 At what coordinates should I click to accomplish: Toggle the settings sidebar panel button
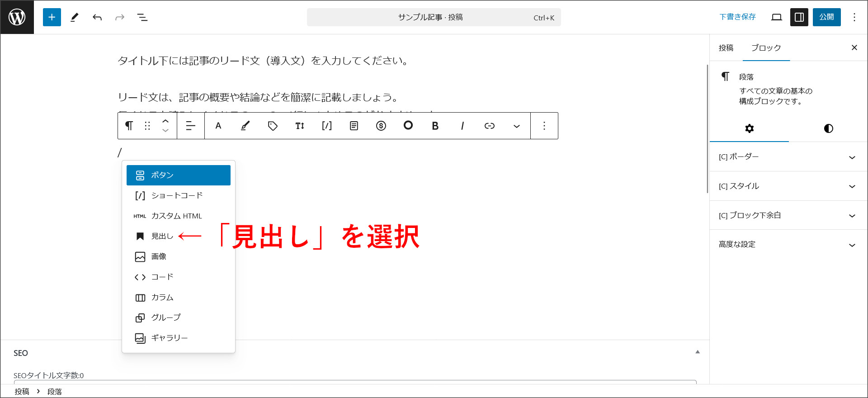pos(799,17)
